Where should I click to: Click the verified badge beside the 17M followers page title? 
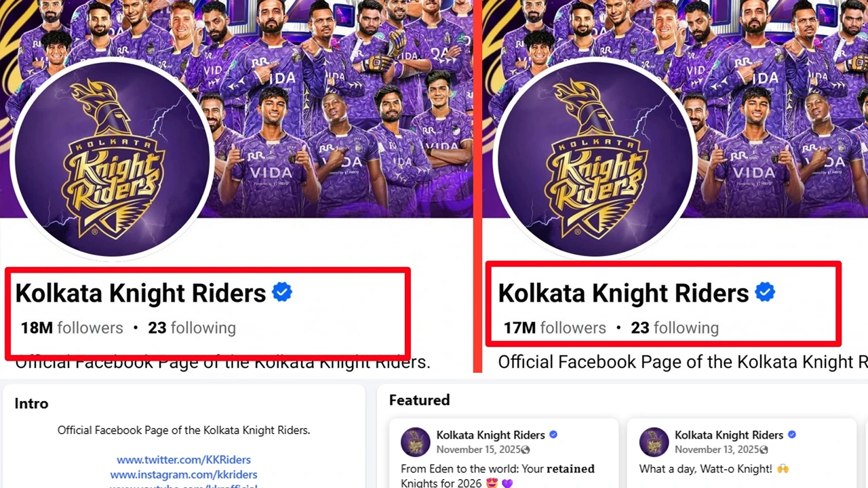click(765, 293)
